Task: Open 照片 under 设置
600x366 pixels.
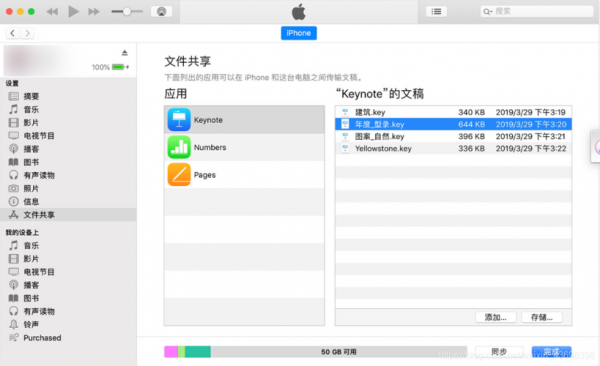Action: 68,188
